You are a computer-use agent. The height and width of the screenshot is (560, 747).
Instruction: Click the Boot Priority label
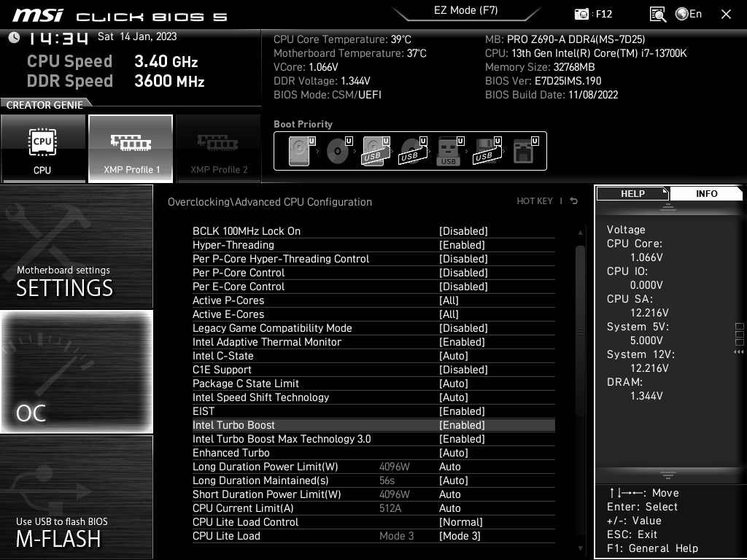(303, 124)
